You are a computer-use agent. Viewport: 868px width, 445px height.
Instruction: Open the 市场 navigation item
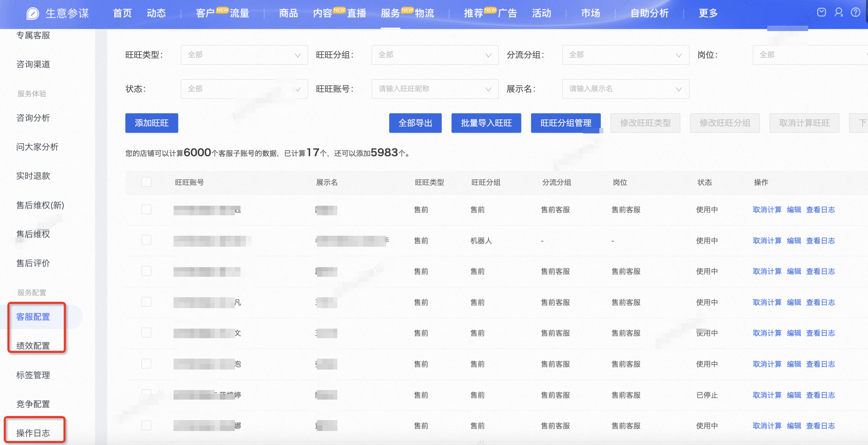click(591, 13)
